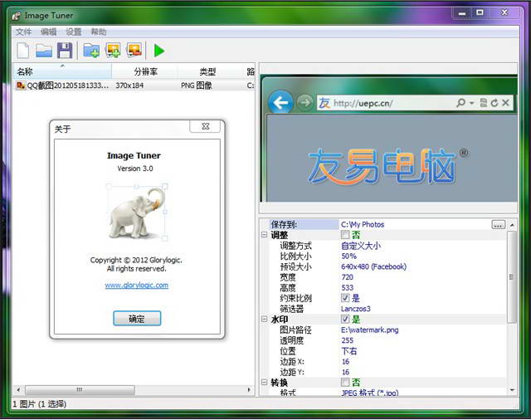The height and width of the screenshot is (420, 531).
Task: Click the 宽度 value 720
Action: point(348,277)
